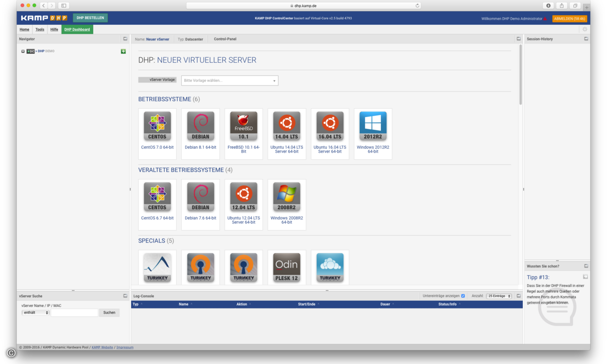Click the main panel vertical scrollbar

[x=521, y=74]
